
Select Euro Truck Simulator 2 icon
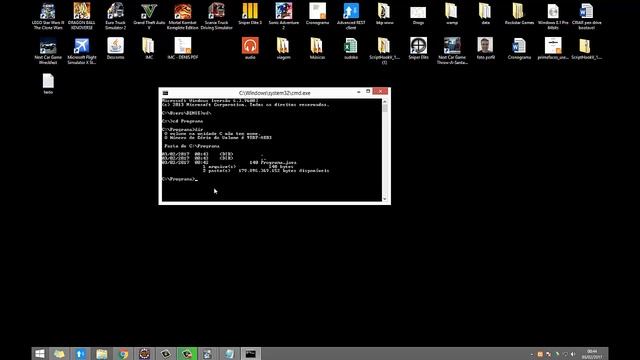coord(116,16)
